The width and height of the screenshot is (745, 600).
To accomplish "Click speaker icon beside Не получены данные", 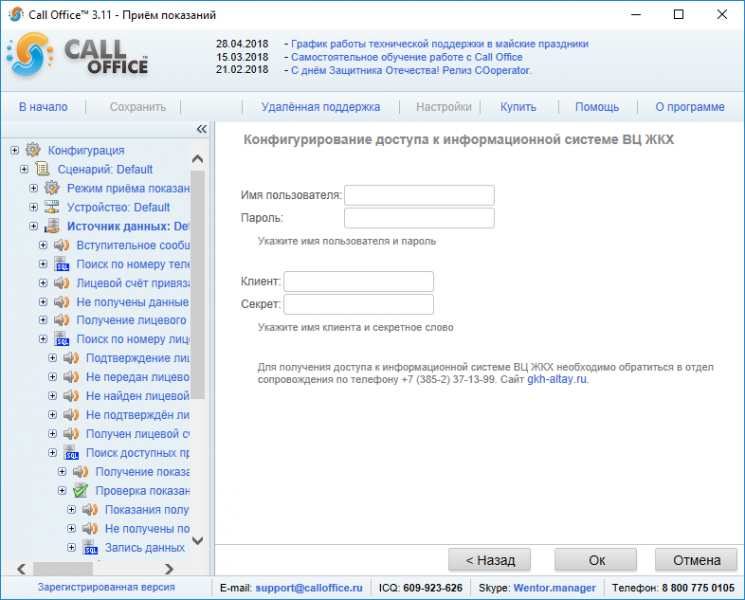I will pyautogui.click(x=61, y=302).
